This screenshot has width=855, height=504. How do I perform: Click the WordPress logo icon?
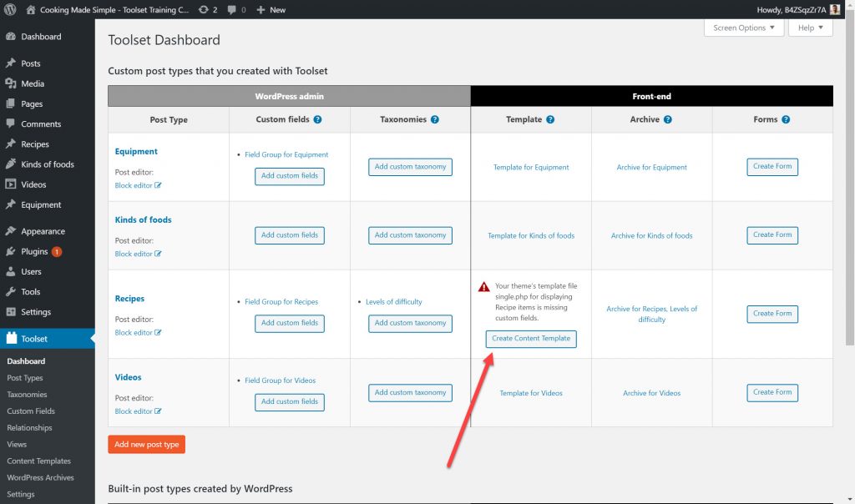click(10, 10)
